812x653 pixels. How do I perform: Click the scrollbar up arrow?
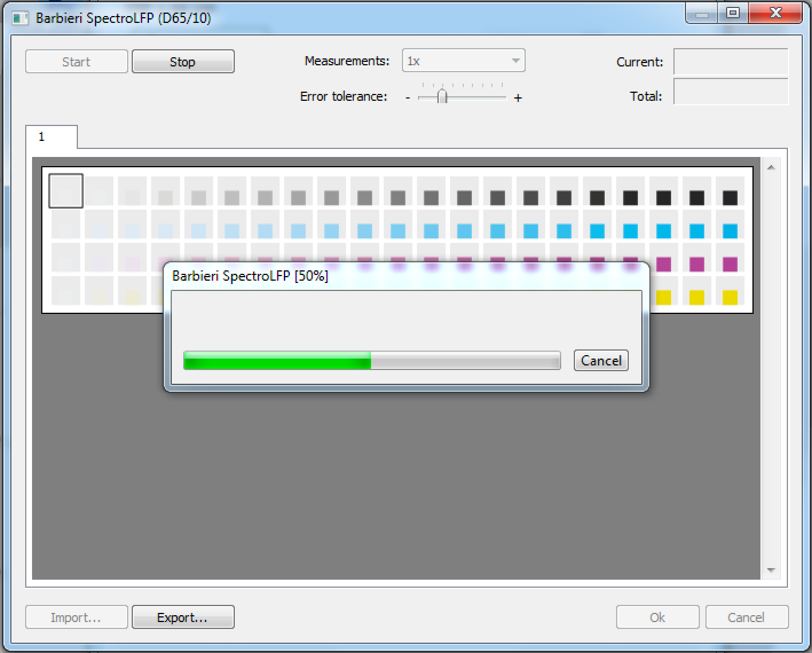(x=771, y=167)
